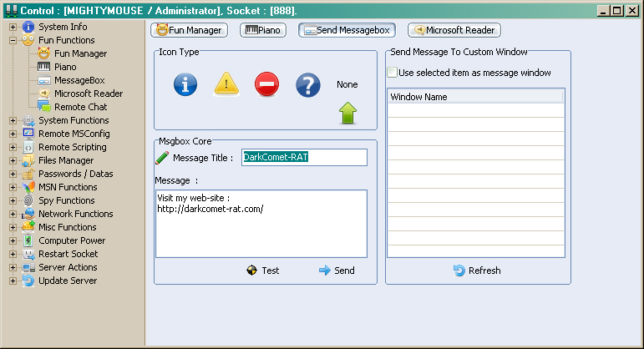This screenshot has height=349, width=644.
Task: Expand the Update Server node
Action: pos(13,281)
